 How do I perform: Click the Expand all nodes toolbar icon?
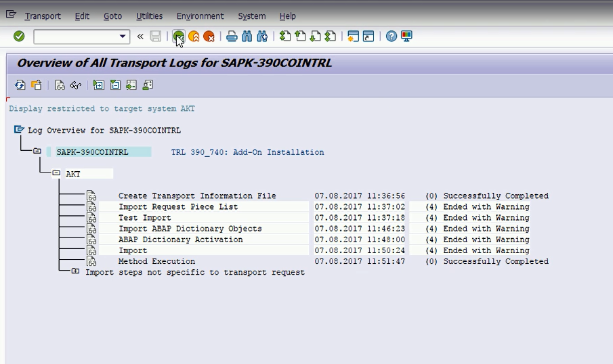(x=99, y=85)
